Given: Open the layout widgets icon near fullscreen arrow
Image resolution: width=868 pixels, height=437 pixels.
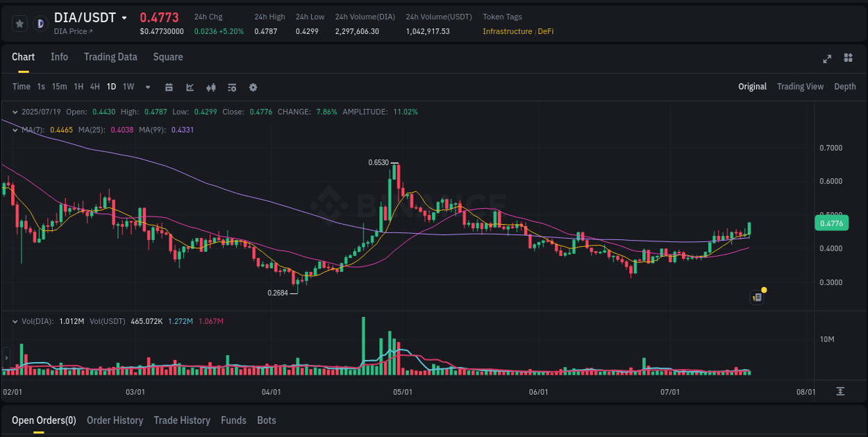Looking at the screenshot, I should [848, 59].
